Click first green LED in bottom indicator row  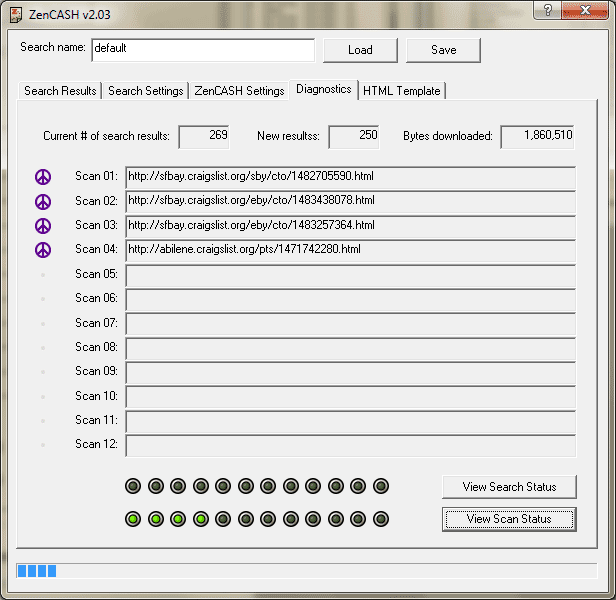point(133,519)
